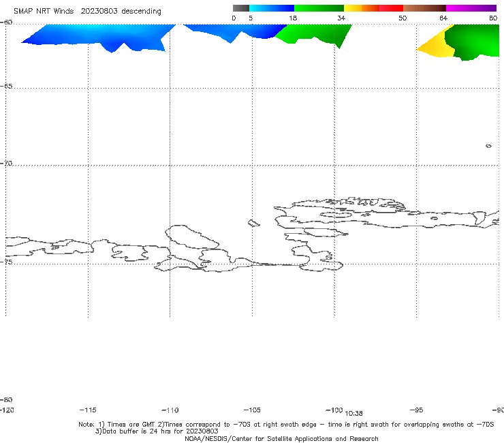Click the color bar label 50
The width and height of the screenshot is (504, 443).
coord(403,18)
